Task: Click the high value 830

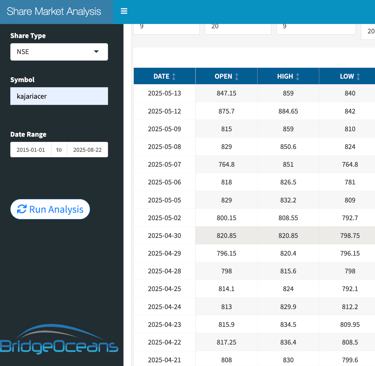Action: 288,360
